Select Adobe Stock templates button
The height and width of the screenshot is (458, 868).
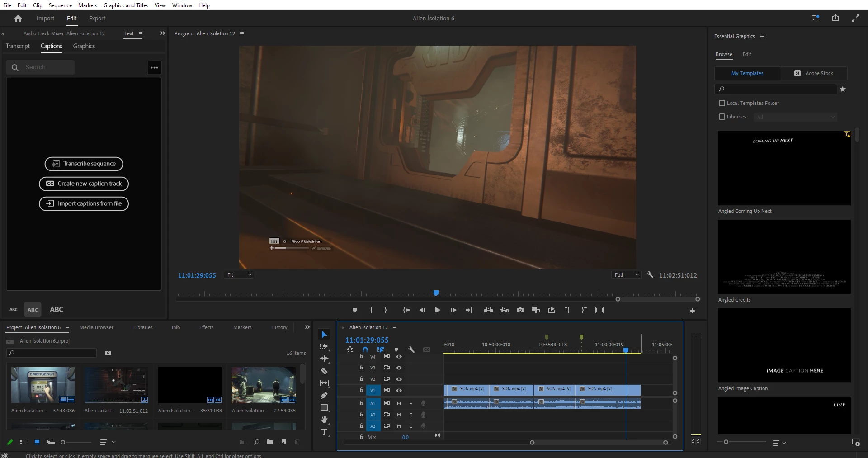tap(814, 73)
